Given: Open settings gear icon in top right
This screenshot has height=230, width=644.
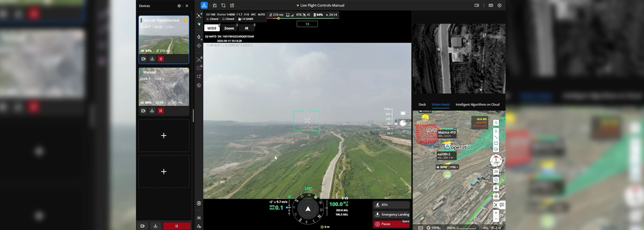Looking at the screenshot, I should click(500, 6).
